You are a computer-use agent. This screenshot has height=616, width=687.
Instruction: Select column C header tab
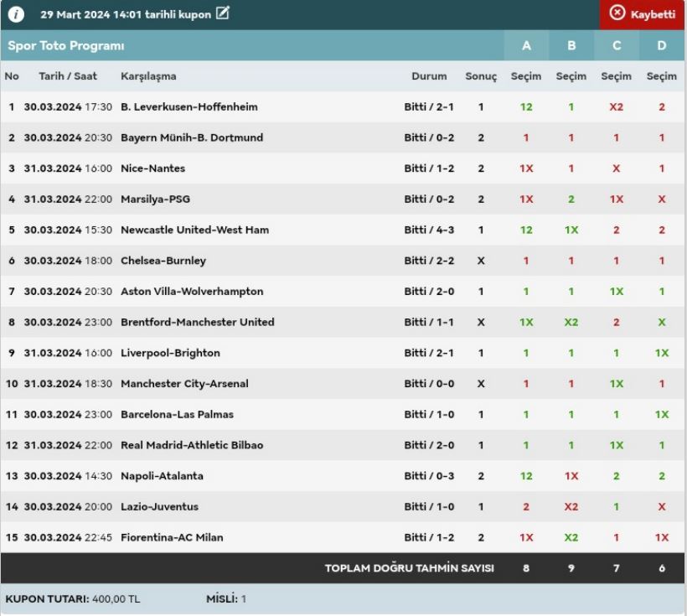pos(617,45)
